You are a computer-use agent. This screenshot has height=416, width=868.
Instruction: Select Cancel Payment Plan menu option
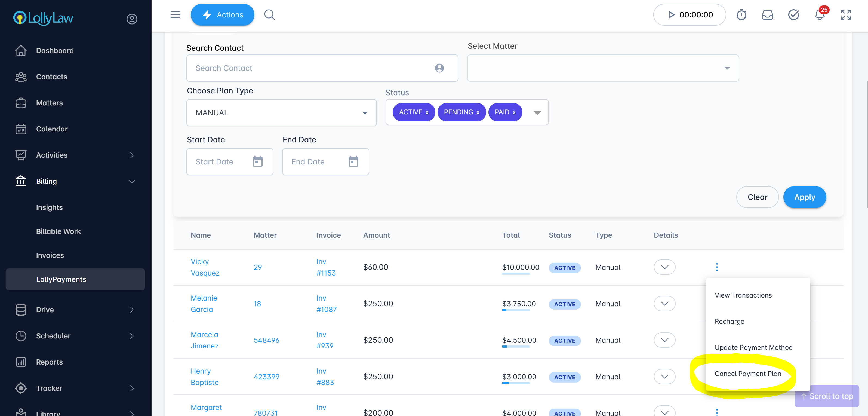[748, 374]
